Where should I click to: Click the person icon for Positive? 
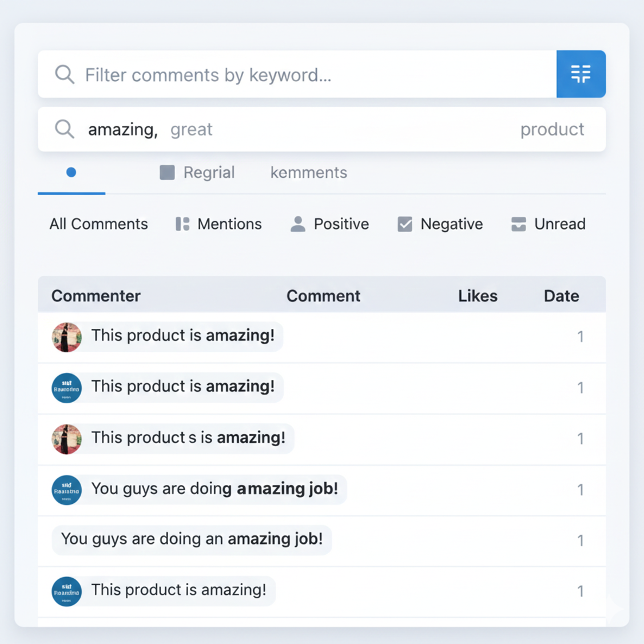[297, 224]
